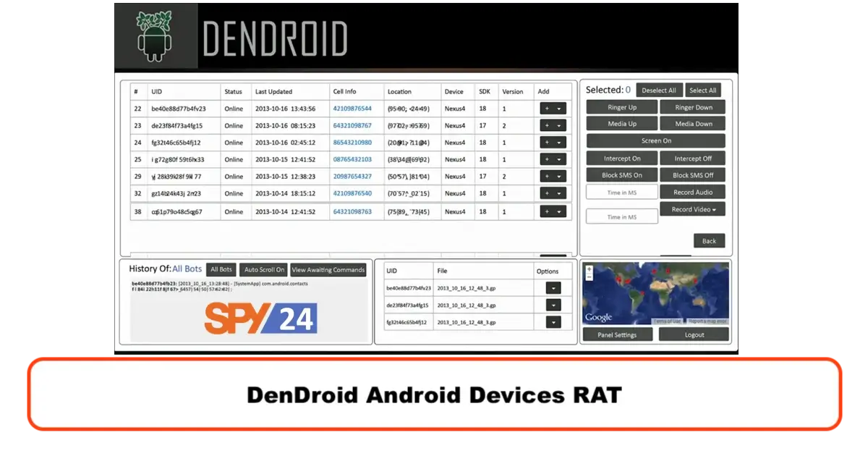Click the world map of bot locations
This screenshot has height=456, width=868.
pos(656,293)
